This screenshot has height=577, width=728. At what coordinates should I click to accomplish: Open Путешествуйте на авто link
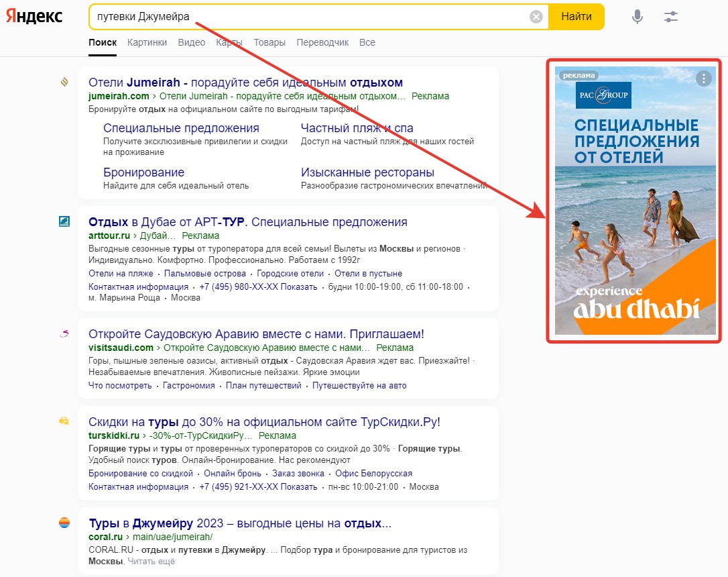(359, 385)
